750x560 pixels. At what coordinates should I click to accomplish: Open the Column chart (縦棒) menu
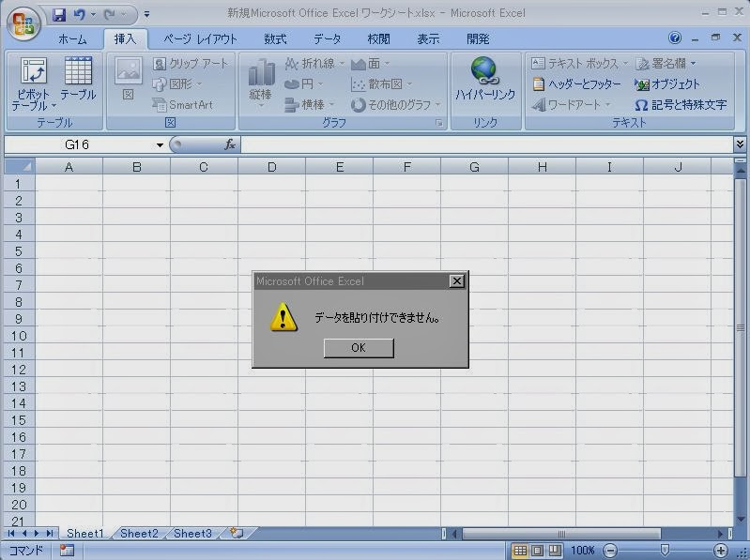(x=261, y=83)
